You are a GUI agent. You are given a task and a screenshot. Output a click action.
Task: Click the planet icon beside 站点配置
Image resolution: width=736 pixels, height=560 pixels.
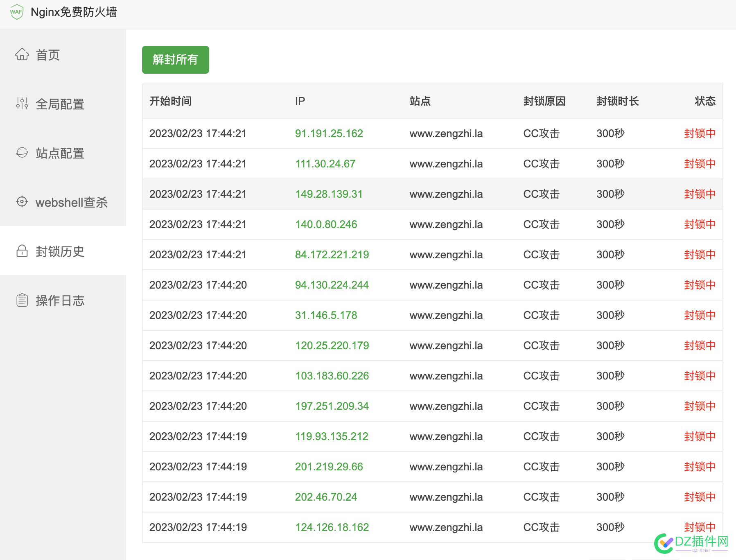pyautogui.click(x=22, y=153)
